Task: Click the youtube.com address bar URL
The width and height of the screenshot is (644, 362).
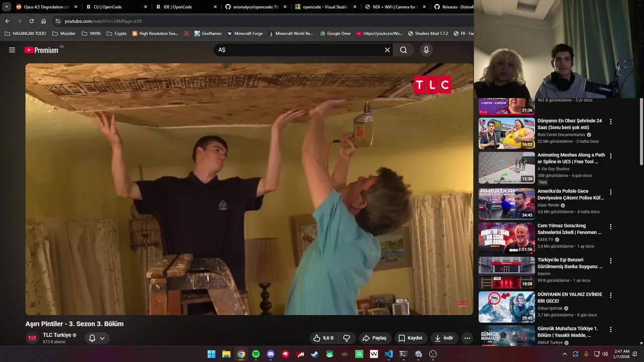Action: (103, 21)
